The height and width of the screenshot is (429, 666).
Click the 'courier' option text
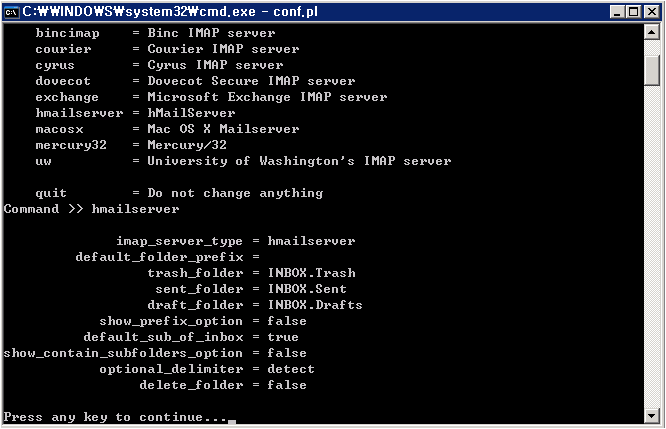[x=63, y=49]
